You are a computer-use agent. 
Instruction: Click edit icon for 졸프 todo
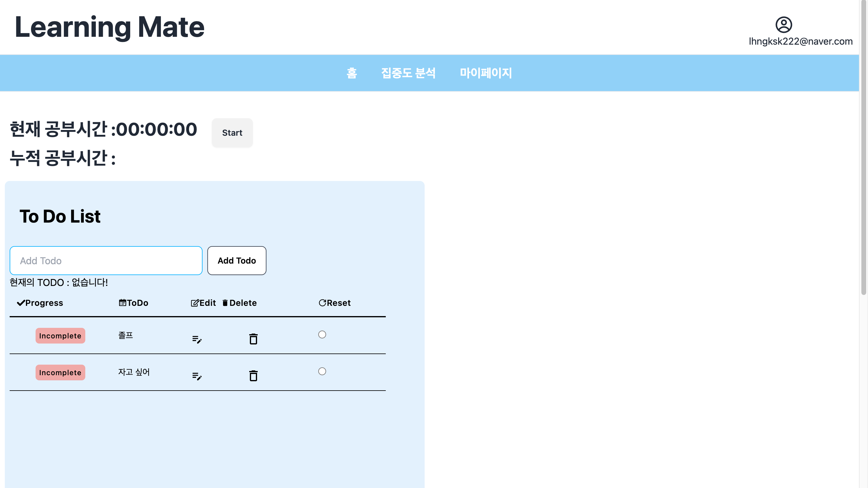pyautogui.click(x=197, y=339)
